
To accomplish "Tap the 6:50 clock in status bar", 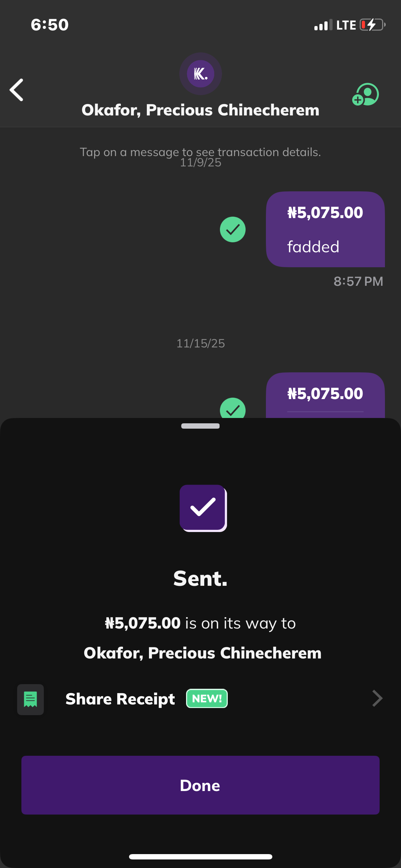I will pos(50,25).
